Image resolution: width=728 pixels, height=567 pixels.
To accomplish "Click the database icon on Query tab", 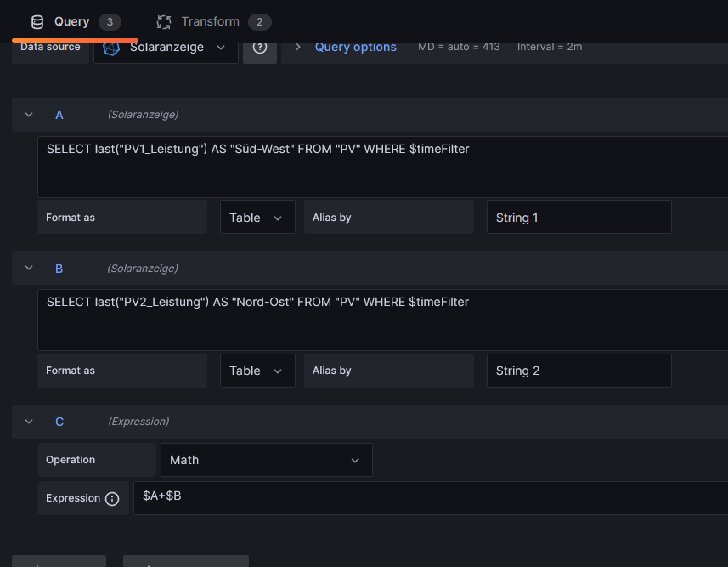I will coord(37,21).
